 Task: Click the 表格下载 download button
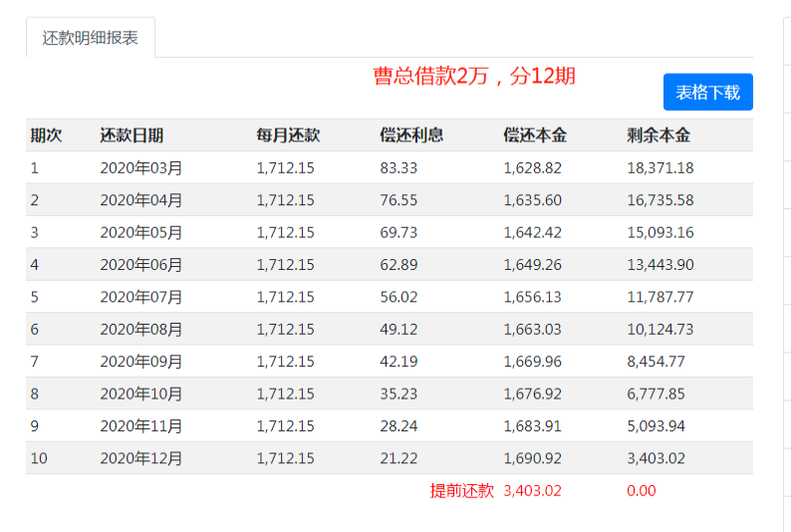[707, 92]
